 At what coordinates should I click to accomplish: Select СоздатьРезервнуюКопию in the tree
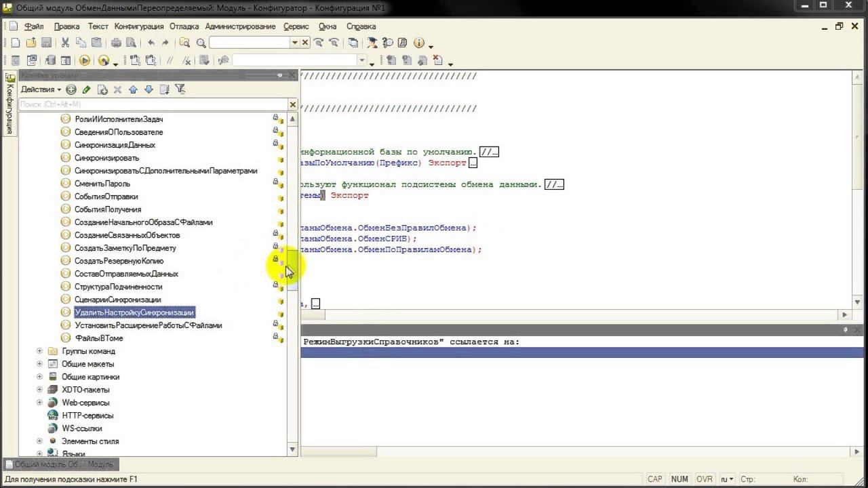(x=119, y=261)
